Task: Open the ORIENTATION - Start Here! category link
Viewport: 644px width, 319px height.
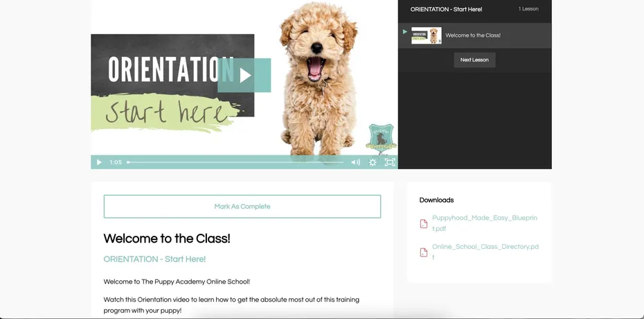Action: [x=154, y=259]
